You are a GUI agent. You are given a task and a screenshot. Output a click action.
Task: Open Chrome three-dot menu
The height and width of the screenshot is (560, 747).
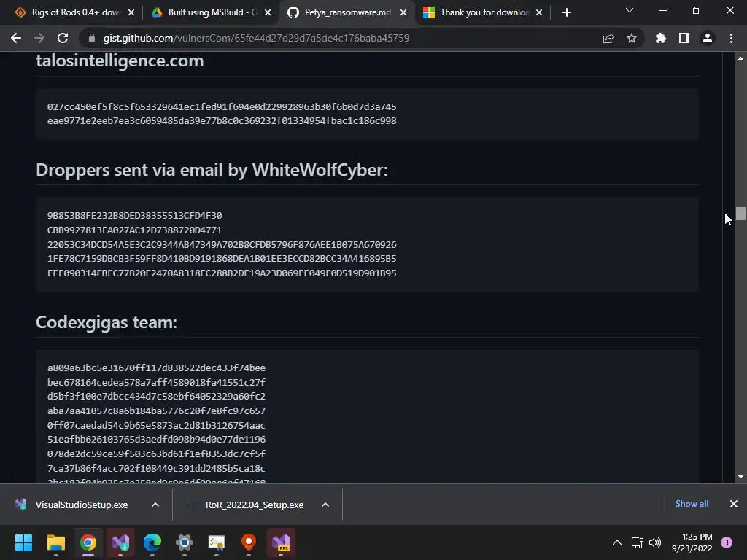[x=731, y=38]
